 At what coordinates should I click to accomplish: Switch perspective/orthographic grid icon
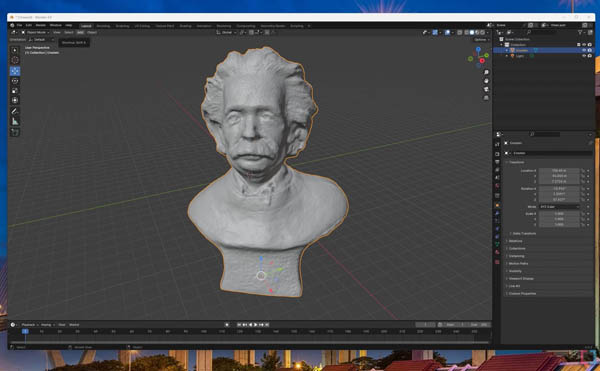tap(486, 98)
